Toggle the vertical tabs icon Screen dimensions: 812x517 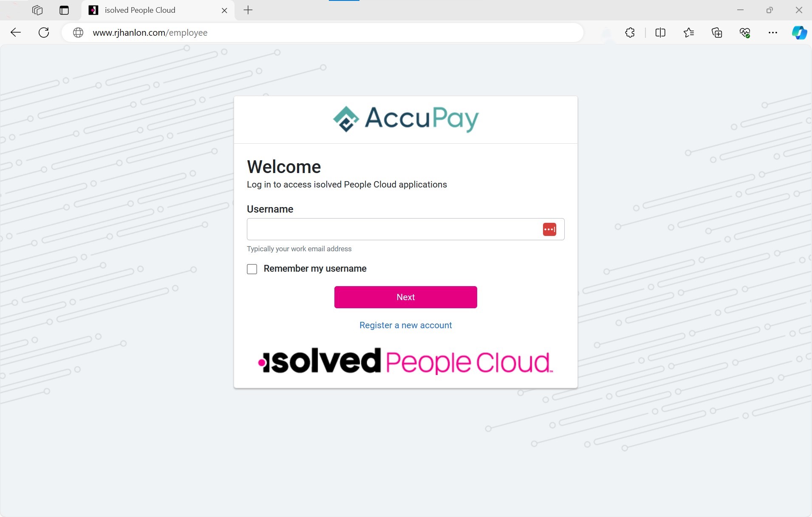tap(64, 10)
